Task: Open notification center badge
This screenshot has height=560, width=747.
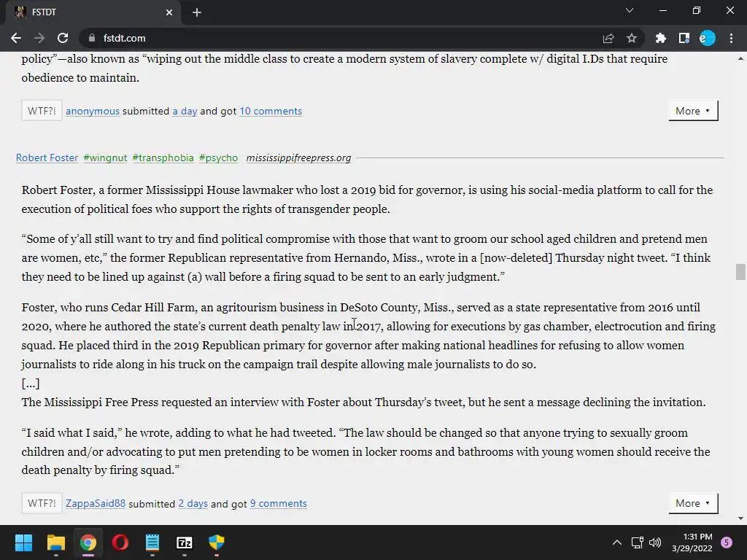Action: (727, 542)
